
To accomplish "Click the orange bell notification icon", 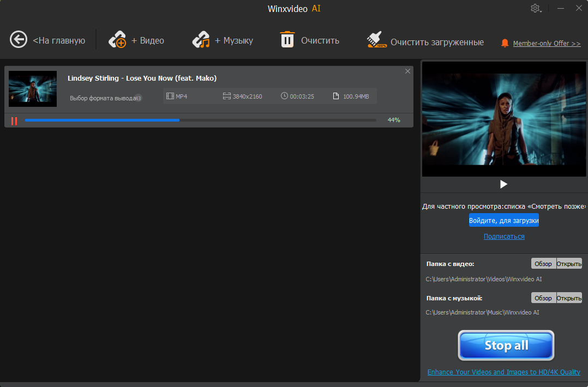I will click(505, 43).
